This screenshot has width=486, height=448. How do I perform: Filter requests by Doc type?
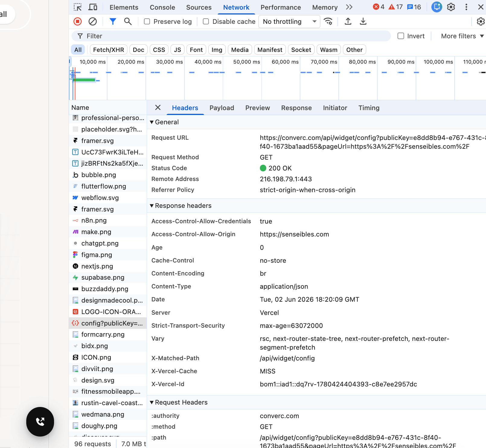139,50
